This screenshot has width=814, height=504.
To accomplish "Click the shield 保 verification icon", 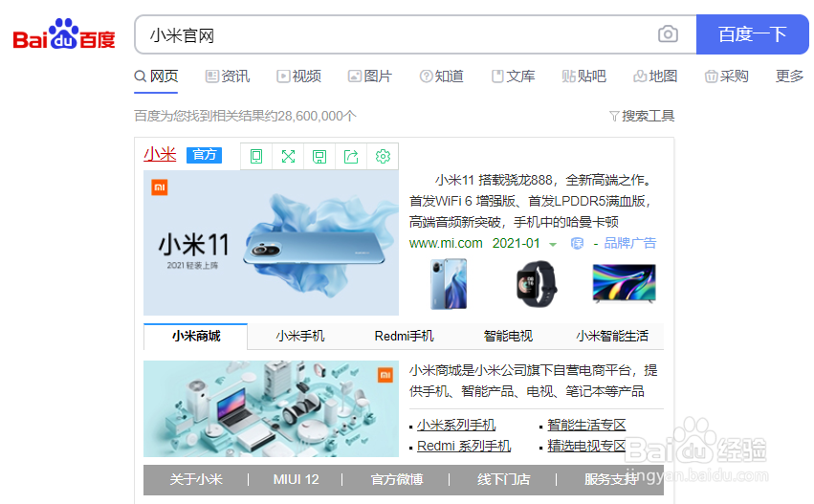I will pyautogui.click(x=577, y=244).
